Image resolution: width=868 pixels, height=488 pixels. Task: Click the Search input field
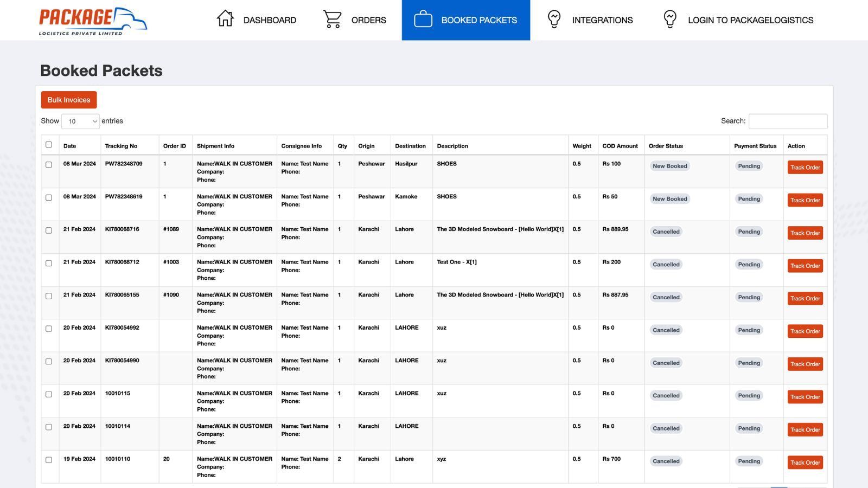coord(788,121)
